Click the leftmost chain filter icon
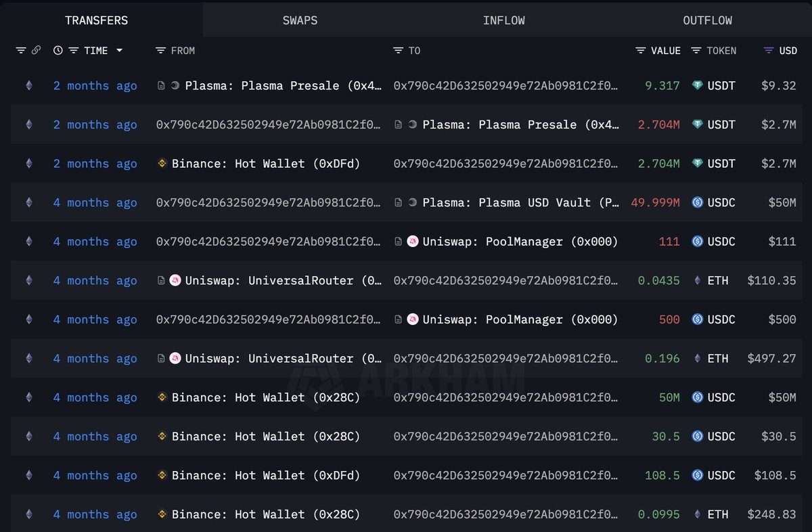This screenshot has width=812, height=532. 21,51
